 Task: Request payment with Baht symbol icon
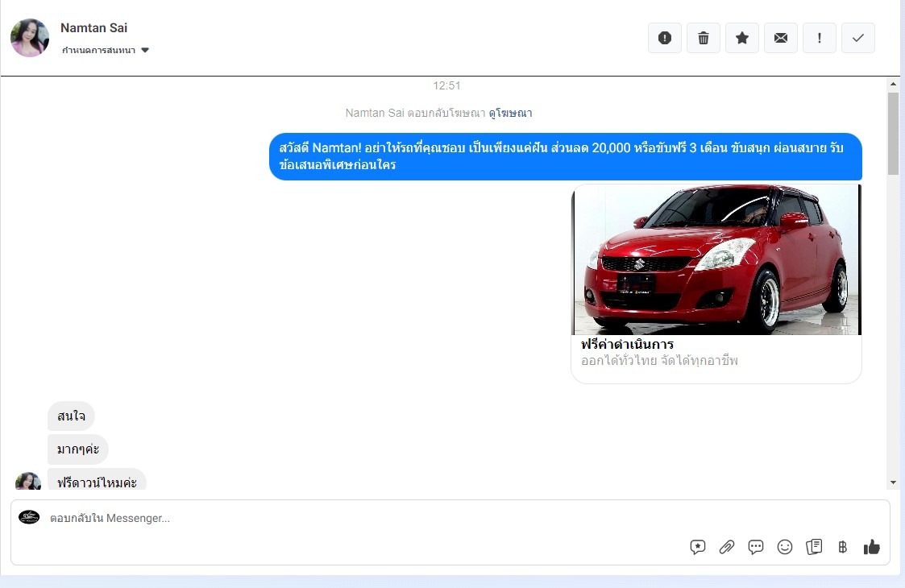point(843,548)
